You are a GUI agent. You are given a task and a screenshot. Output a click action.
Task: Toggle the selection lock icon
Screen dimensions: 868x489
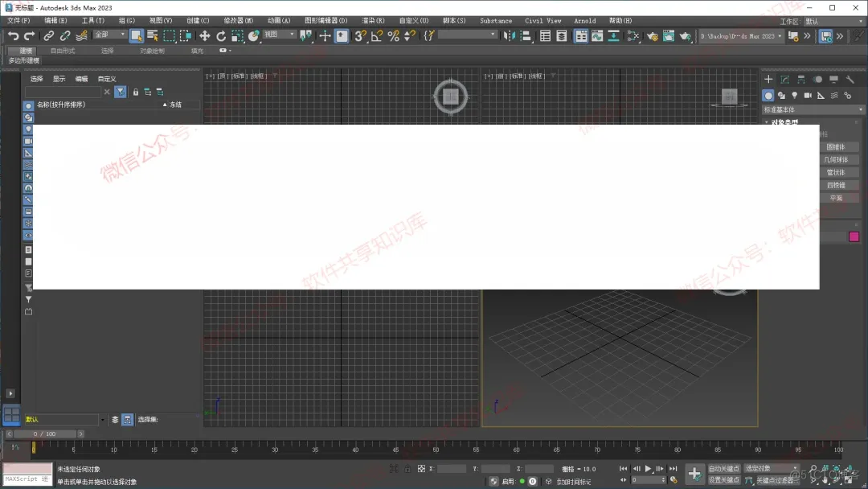point(407,469)
